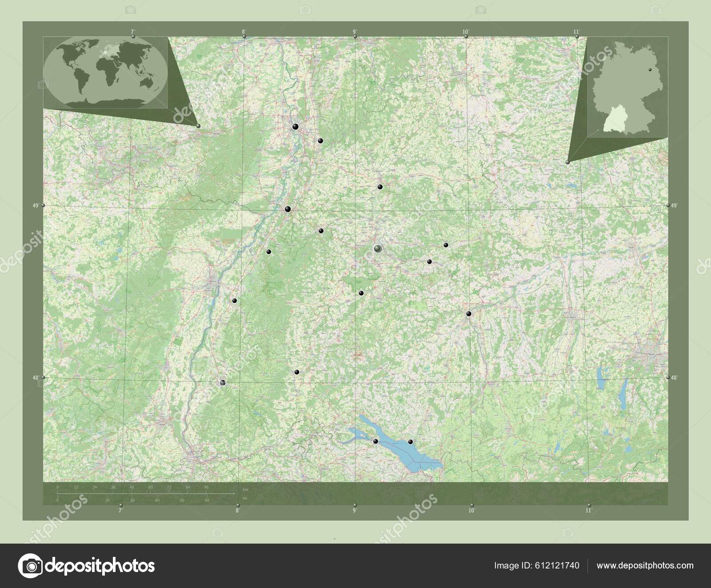Click the world map inset in the top left

pyautogui.click(x=107, y=73)
